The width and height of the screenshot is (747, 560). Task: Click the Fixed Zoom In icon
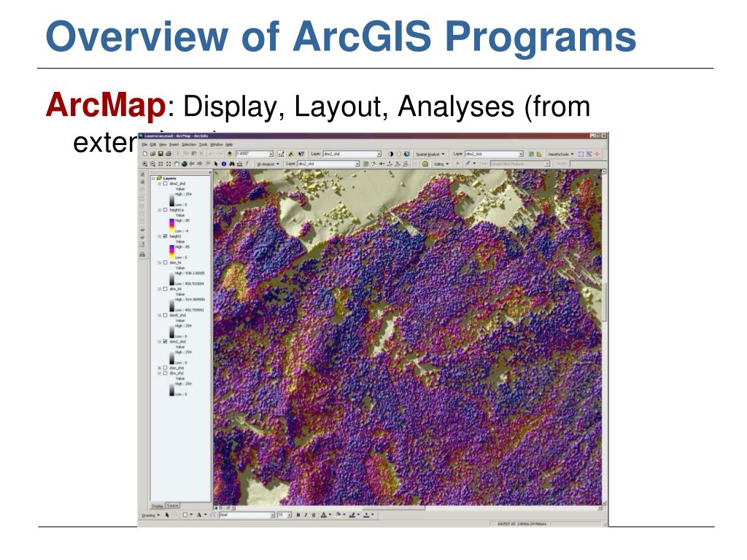tap(160, 164)
